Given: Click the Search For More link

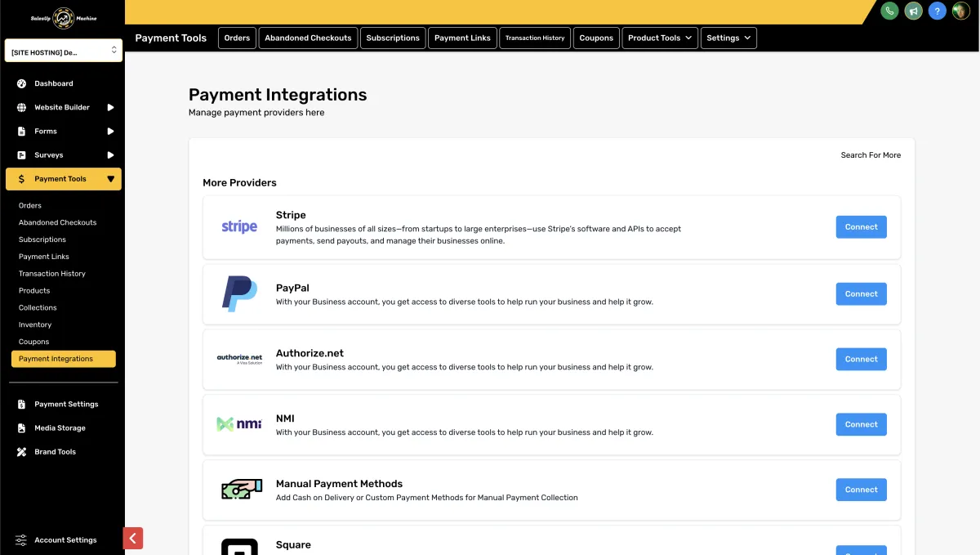Looking at the screenshot, I should (871, 154).
